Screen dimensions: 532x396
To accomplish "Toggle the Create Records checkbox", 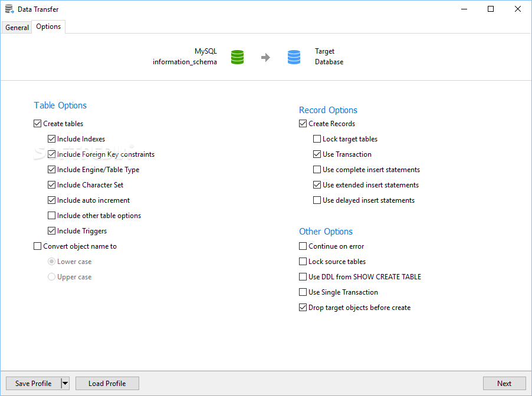I will pos(303,123).
